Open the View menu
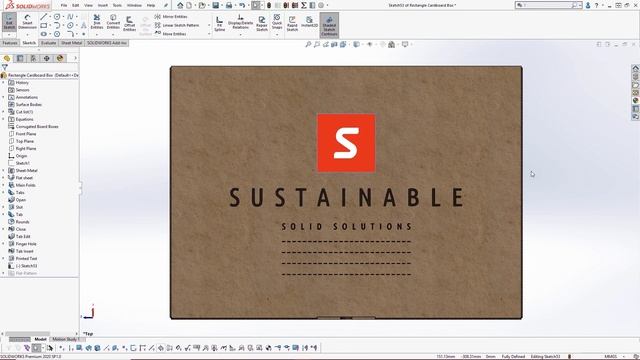The height and width of the screenshot is (360, 640). click(x=88, y=5)
